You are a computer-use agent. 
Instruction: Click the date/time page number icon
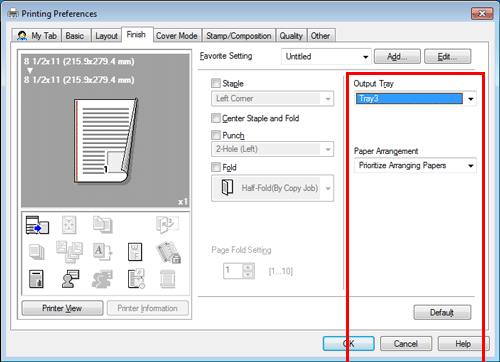(x=136, y=279)
